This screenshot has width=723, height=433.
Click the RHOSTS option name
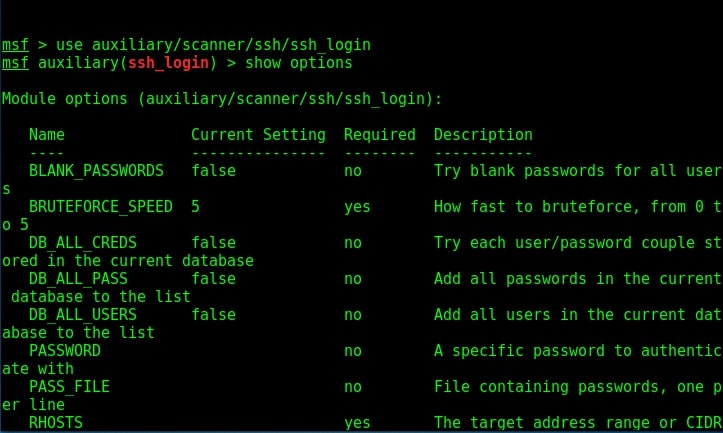(x=56, y=422)
